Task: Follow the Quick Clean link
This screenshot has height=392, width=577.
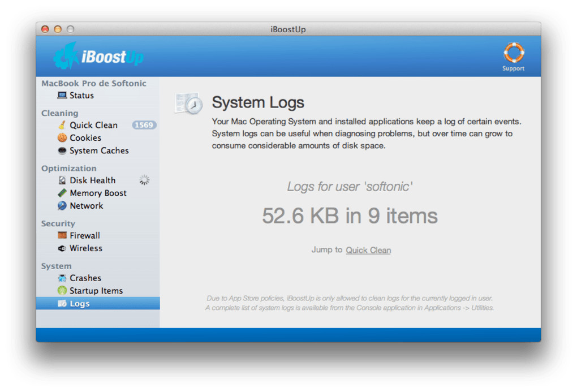Action: point(368,250)
